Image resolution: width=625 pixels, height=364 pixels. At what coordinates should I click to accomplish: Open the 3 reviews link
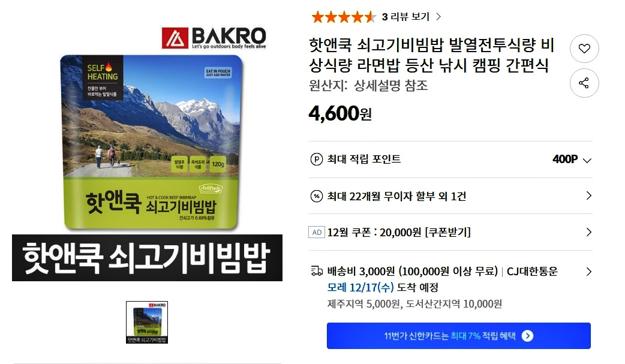(x=411, y=17)
